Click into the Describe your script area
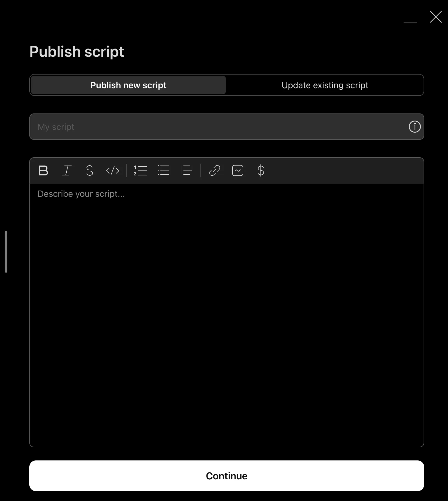 (226, 301)
